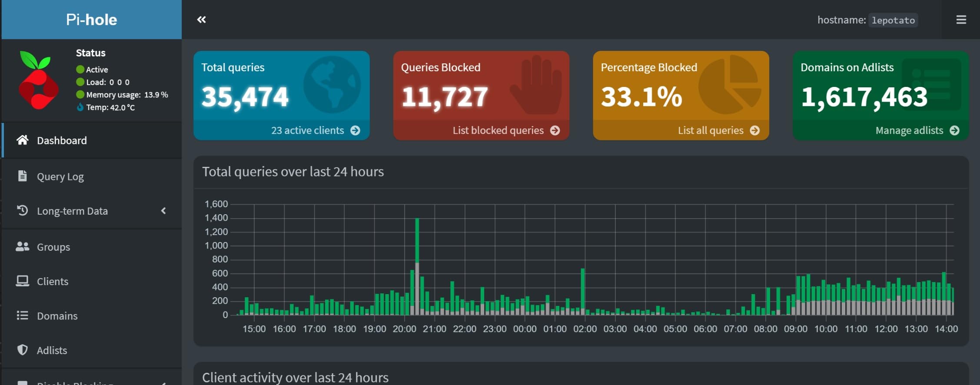This screenshot has width=980, height=385.
Task: Open the List blocked queries link
Action: [x=506, y=130]
